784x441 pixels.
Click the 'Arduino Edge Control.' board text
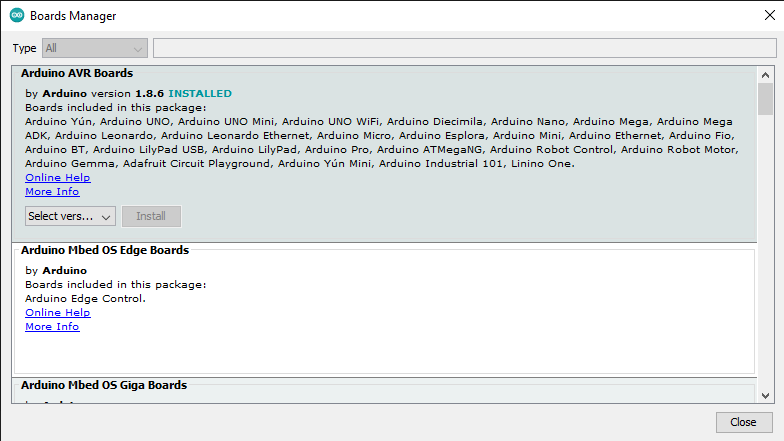(x=85, y=298)
